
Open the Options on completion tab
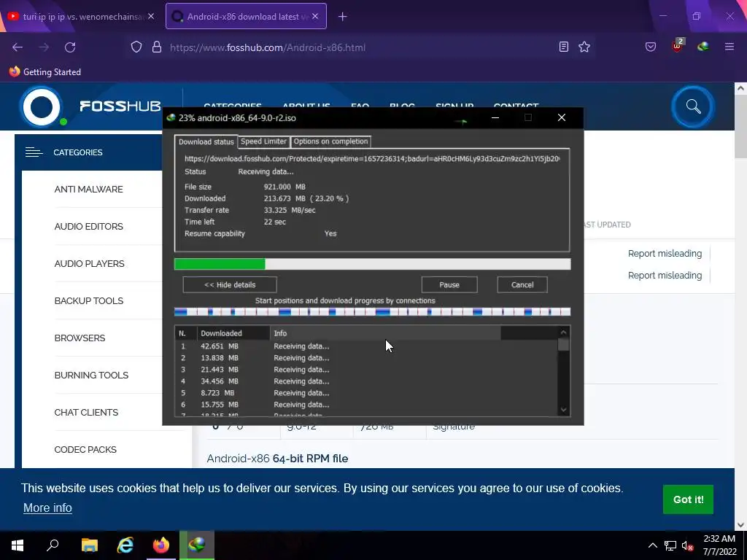[x=330, y=141]
